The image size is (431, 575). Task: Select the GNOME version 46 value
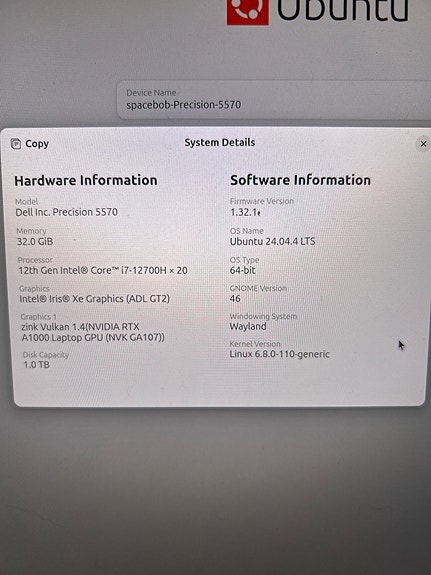tap(235, 299)
